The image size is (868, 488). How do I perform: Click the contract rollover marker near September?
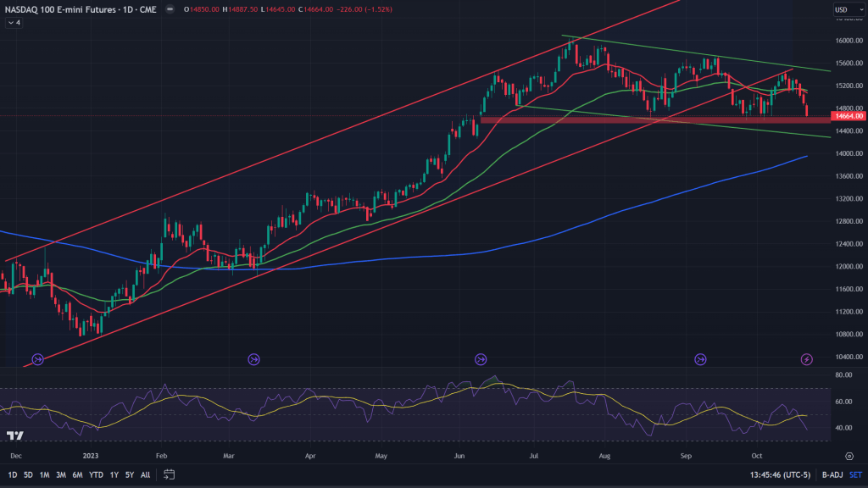tap(701, 360)
